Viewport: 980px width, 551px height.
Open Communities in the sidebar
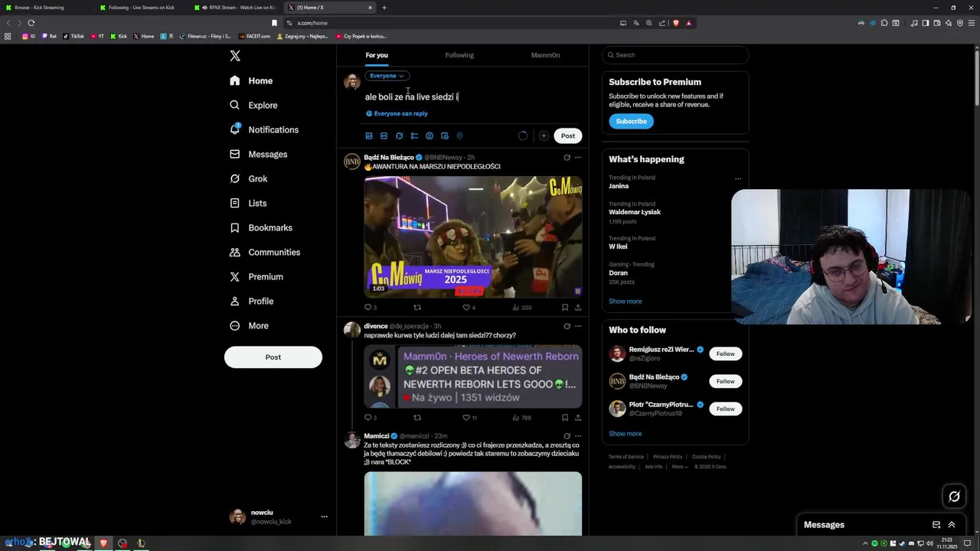[x=265, y=252]
